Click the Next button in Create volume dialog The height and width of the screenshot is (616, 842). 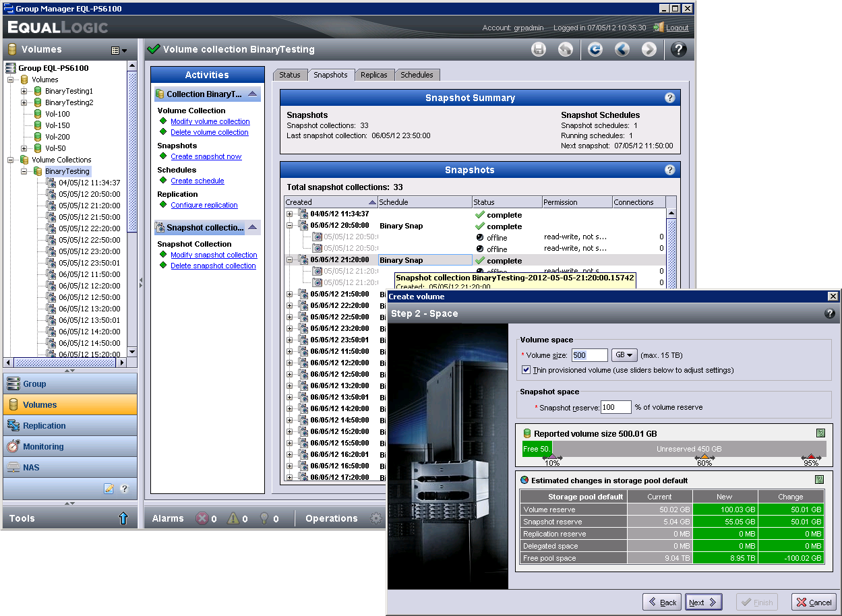pos(704,603)
